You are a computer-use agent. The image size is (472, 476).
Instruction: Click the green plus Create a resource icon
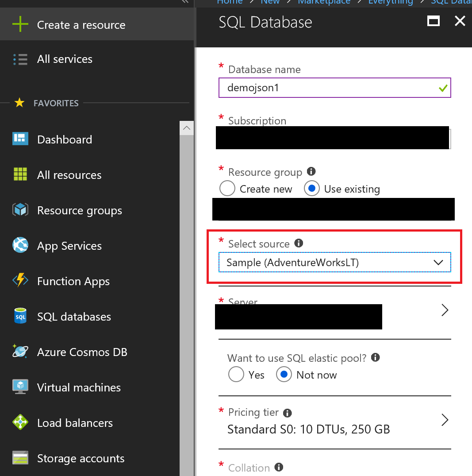coord(20,24)
